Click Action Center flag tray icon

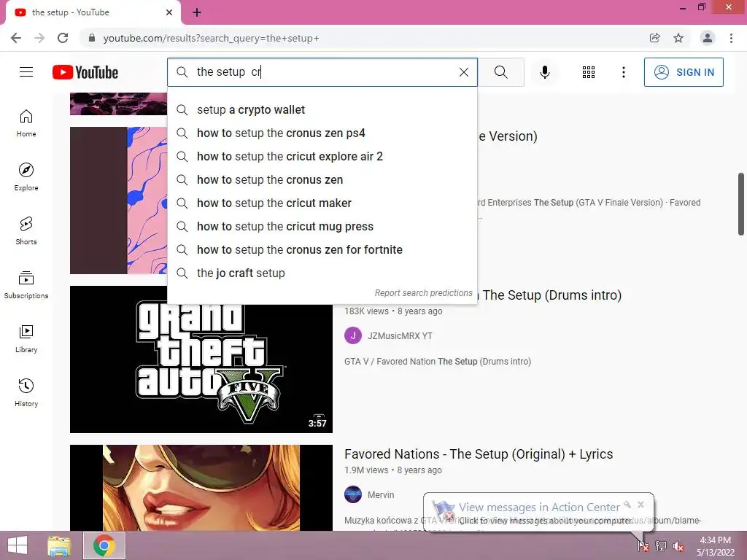(x=643, y=545)
